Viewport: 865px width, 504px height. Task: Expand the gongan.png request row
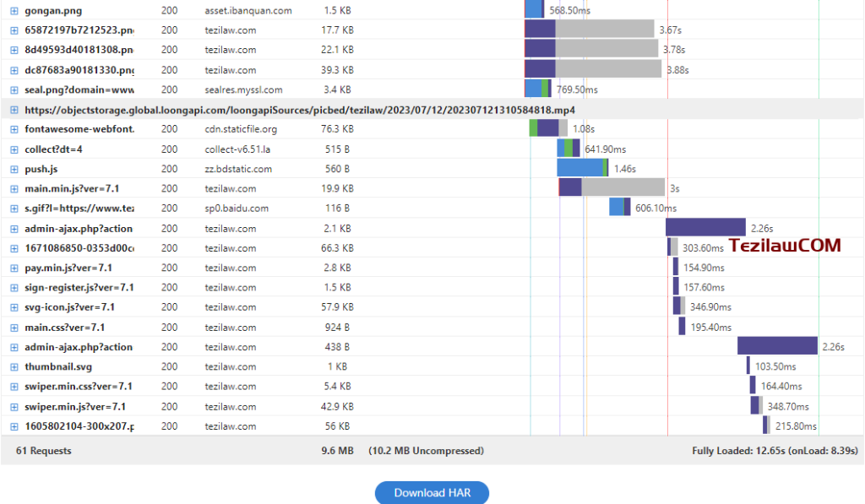pos(14,11)
